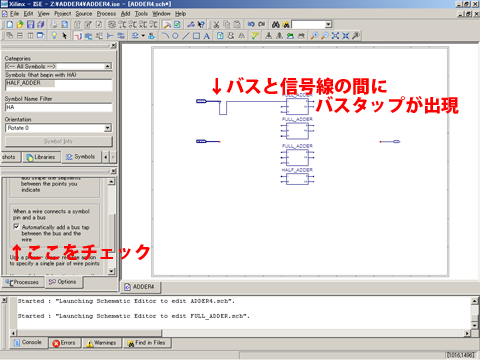Viewport: 480px width, 360px height.
Task: Select the Add Net Name tool
Action: pyautogui.click(x=89, y=36)
